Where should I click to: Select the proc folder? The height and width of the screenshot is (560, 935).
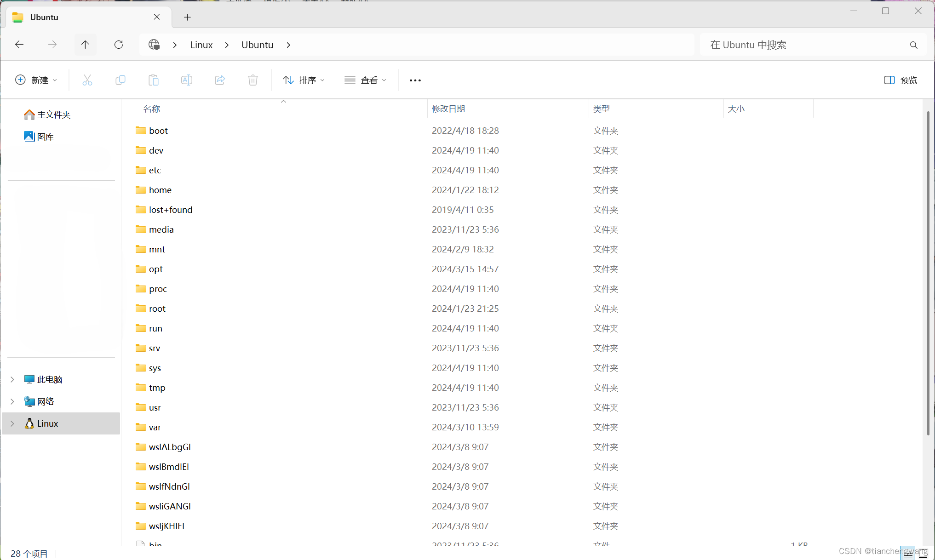click(158, 289)
